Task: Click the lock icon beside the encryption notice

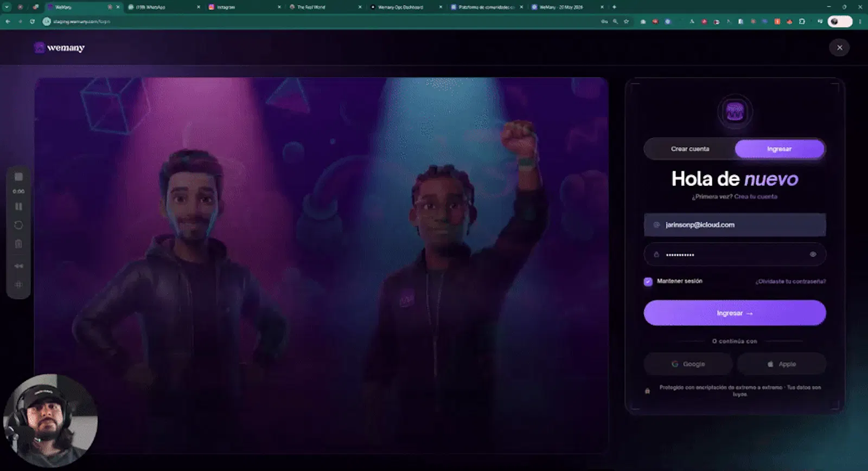Action: pyautogui.click(x=647, y=391)
